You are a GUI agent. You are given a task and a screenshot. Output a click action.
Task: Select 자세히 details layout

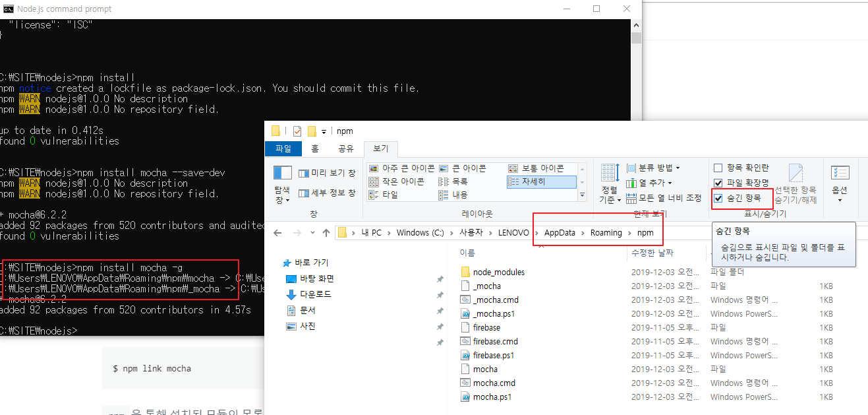coord(542,181)
